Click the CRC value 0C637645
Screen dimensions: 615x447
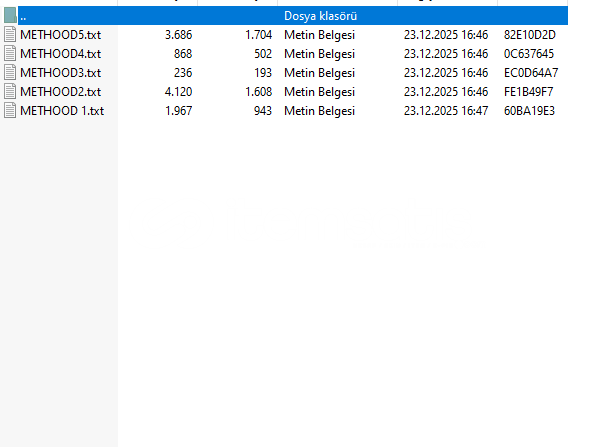coord(529,54)
